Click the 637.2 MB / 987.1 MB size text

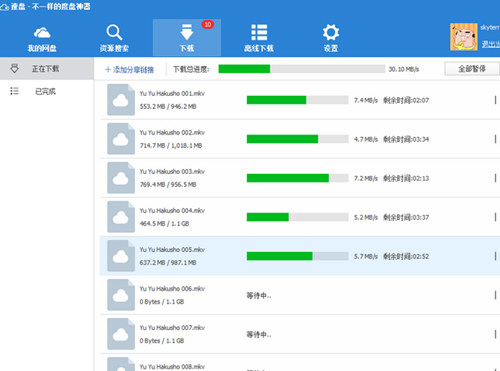(168, 263)
